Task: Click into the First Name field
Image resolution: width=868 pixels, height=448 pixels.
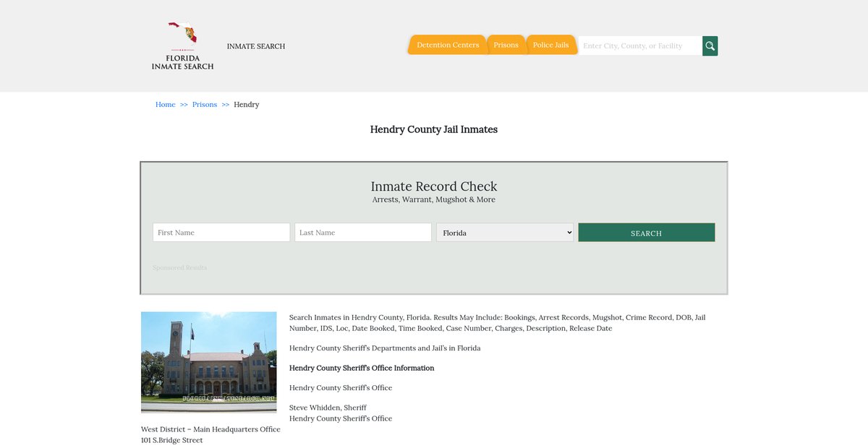Action: (x=221, y=233)
